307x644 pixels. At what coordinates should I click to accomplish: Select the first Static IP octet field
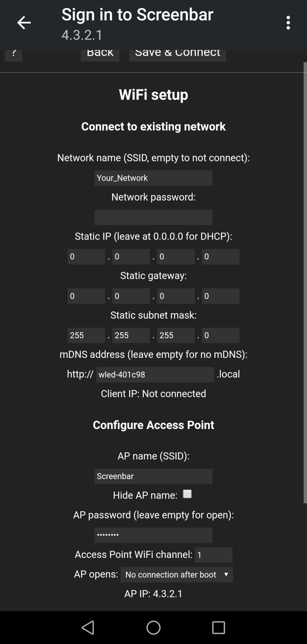(86, 257)
